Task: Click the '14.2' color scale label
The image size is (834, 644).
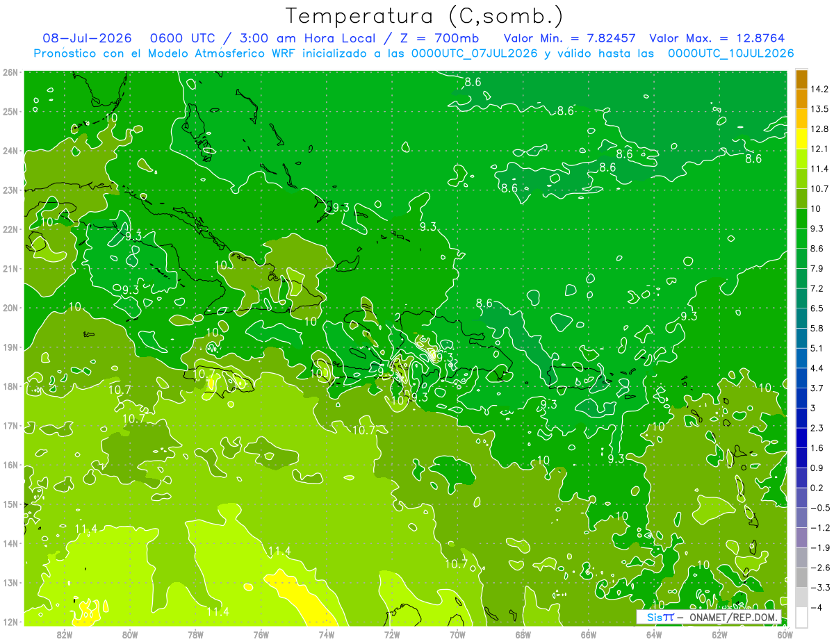Action: (819, 89)
